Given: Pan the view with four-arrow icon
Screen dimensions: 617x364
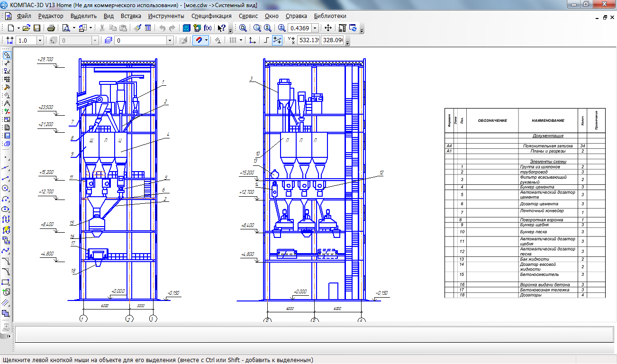Looking at the screenshot, I should tap(328, 28).
